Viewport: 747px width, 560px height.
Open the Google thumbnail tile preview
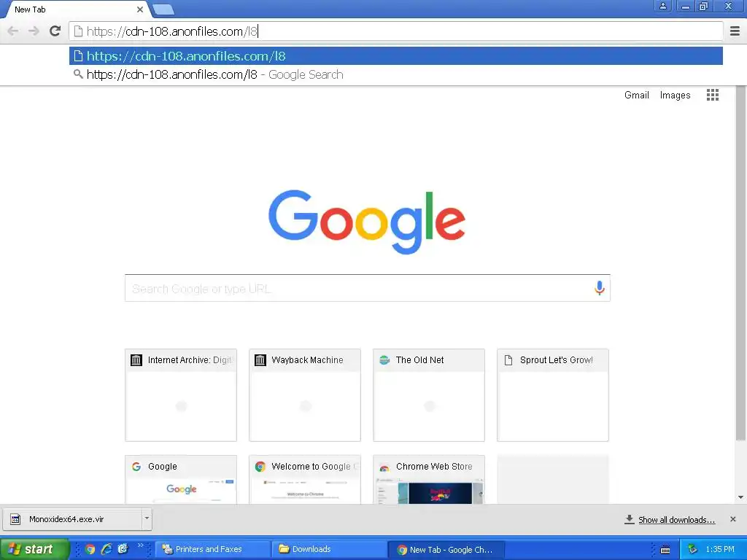181,480
